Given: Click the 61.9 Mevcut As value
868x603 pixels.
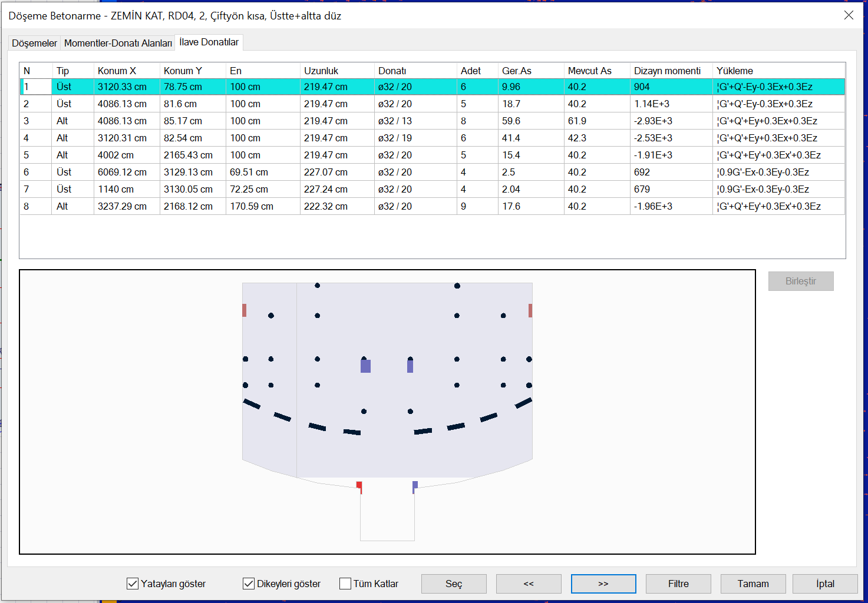Looking at the screenshot, I should pos(597,121).
